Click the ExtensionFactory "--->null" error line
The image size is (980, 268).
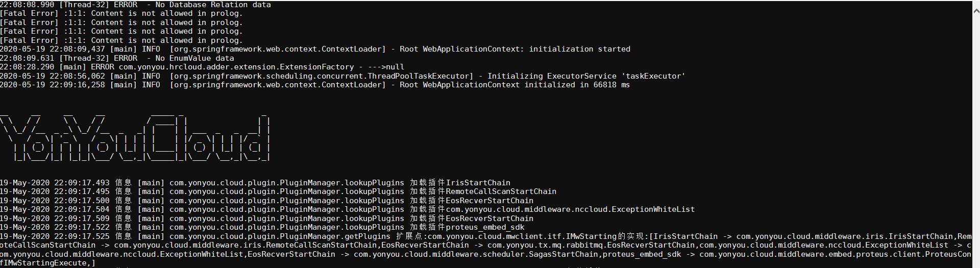pos(202,67)
